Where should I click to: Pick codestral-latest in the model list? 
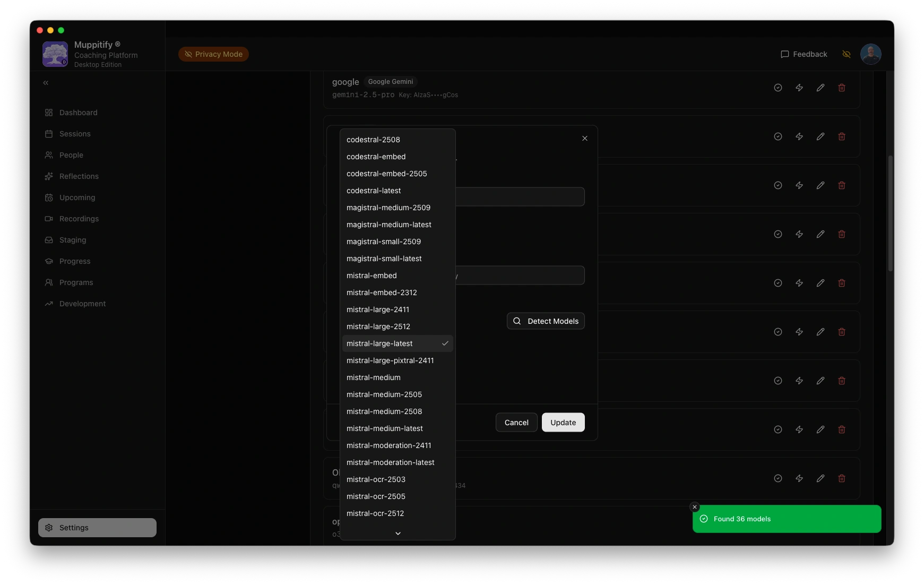[x=374, y=191]
